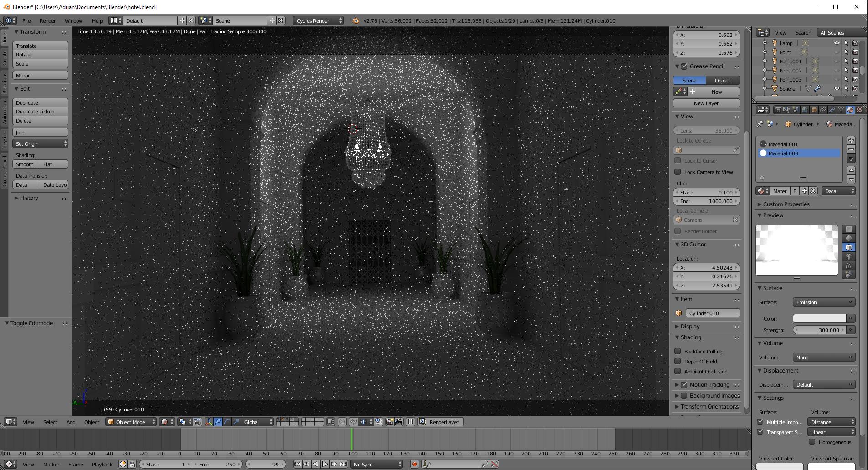Open the Modifiers wrench tab in properties
Screen dimensions: 868x470
[832, 110]
